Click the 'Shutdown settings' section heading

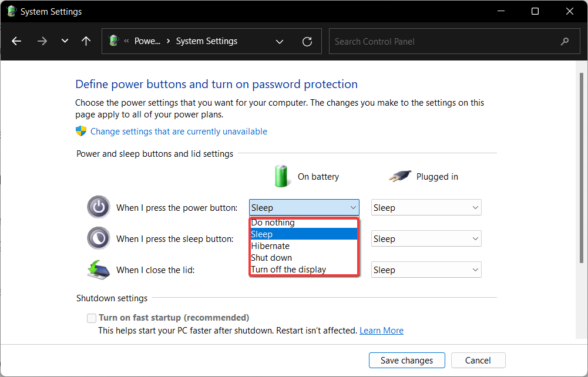coord(112,298)
